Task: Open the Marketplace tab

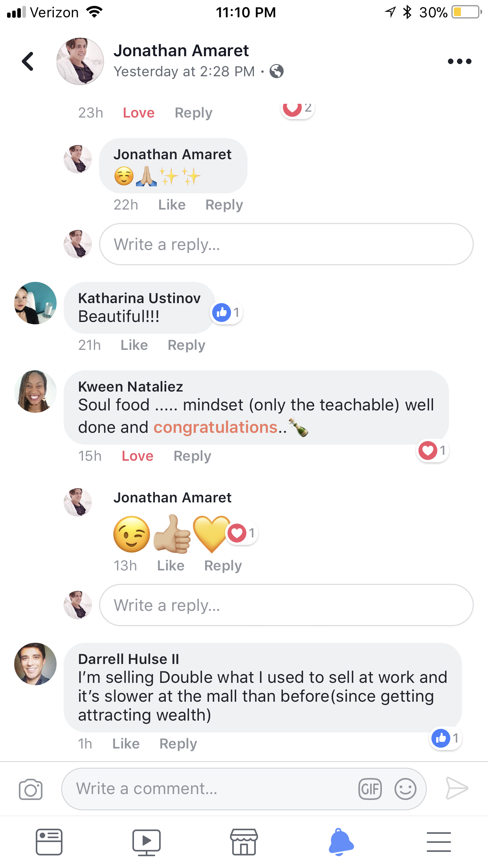Action: point(244,842)
